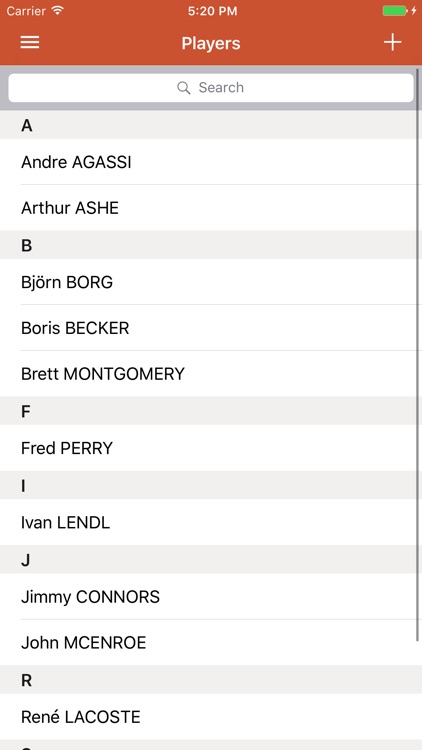This screenshot has height=750, width=422.
Task: Tap the plus icon to add player
Action: (392, 43)
